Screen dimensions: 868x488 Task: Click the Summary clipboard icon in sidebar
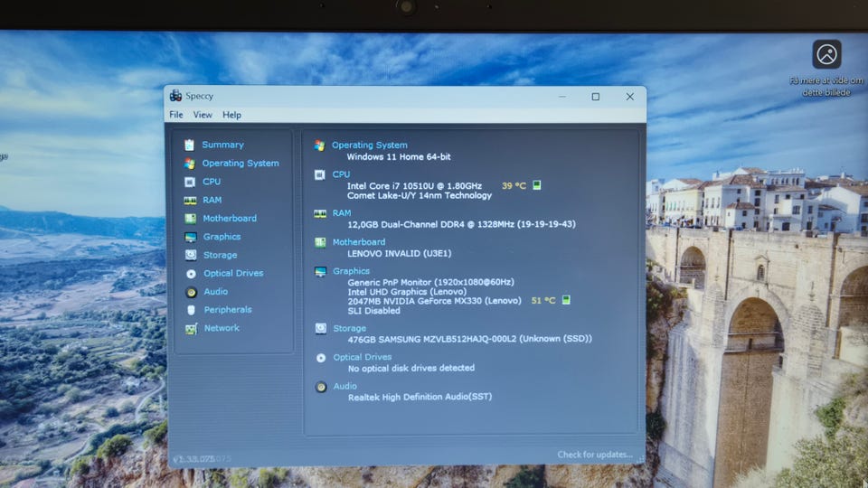(x=189, y=145)
